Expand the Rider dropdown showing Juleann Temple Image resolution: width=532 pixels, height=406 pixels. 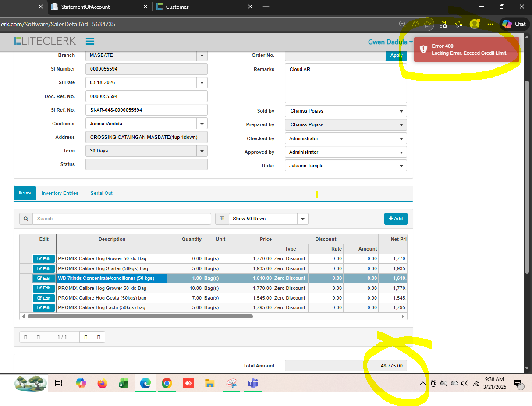[401, 166]
